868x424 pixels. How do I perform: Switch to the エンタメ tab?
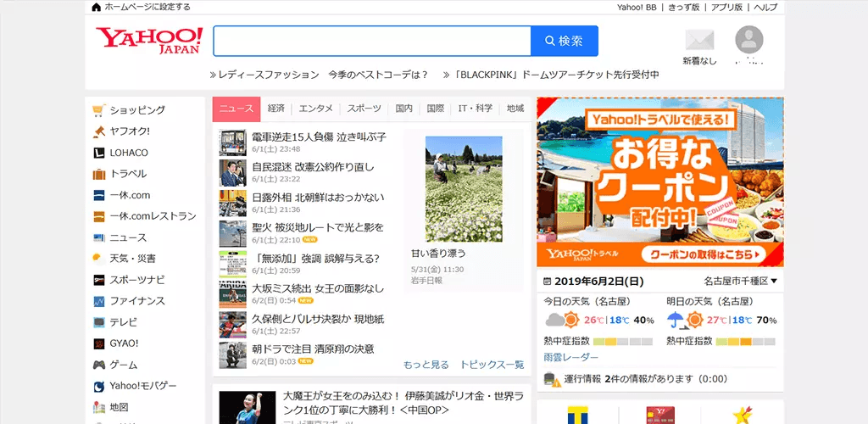(316, 109)
